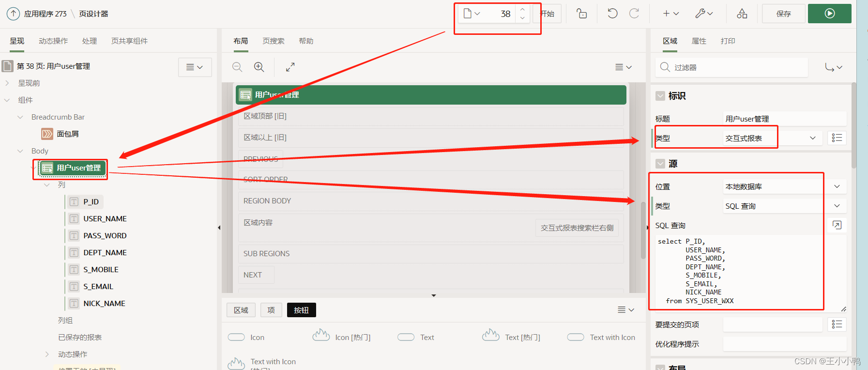Click the 用户user管理 region header in layout
Image resolution: width=868 pixels, height=370 pixels.
[x=431, y=95]
